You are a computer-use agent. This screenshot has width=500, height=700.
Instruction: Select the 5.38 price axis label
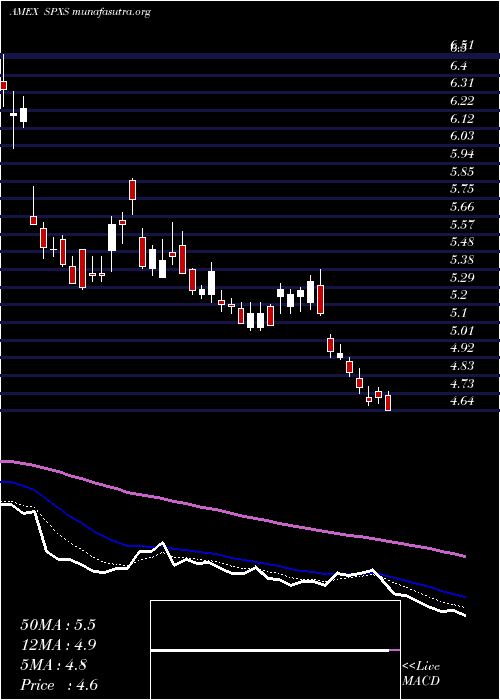click(462, 260)
